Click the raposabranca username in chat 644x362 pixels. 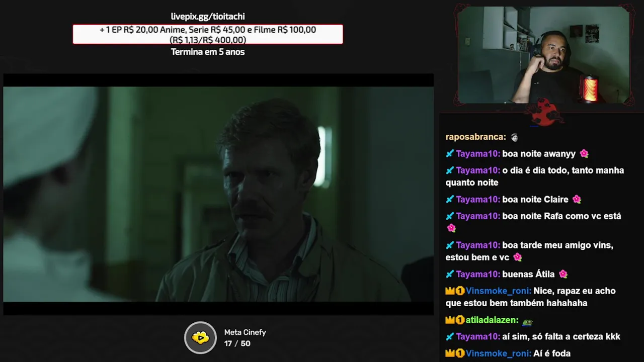tap(475, 137)
